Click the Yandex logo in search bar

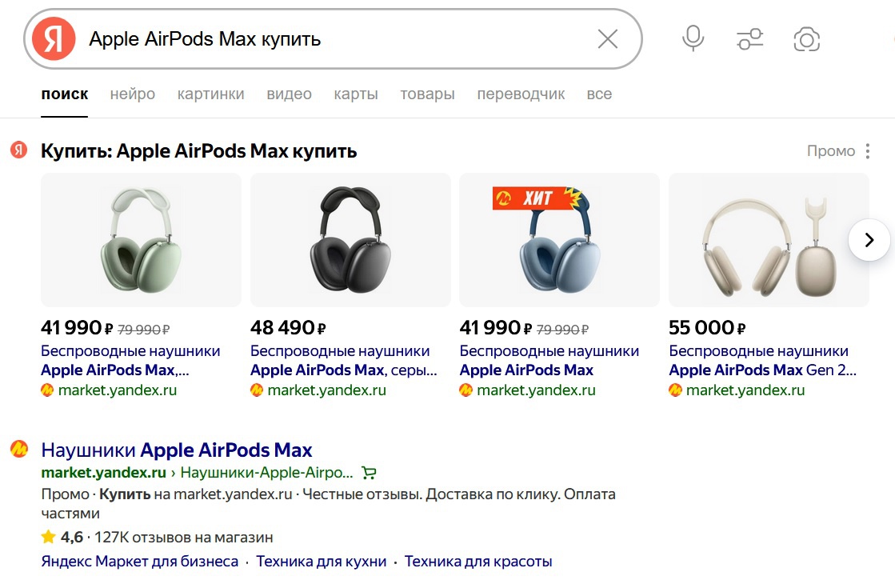point(54,39)
